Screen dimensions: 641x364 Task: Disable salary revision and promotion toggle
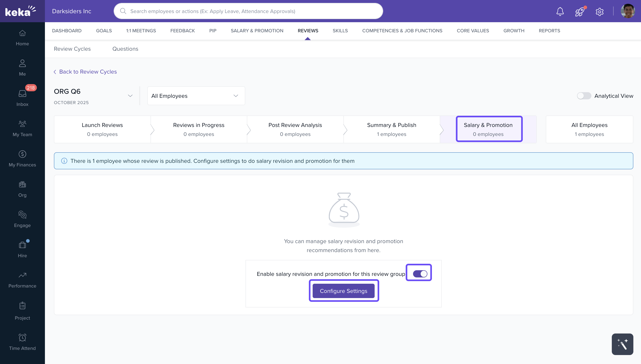coord(420,274)
